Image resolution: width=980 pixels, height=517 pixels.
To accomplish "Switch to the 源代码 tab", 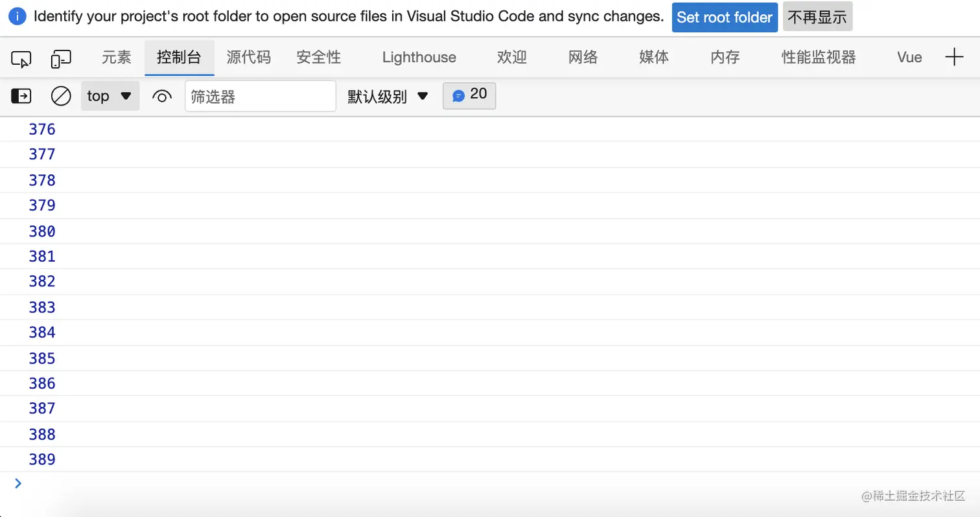I will (248, 58).
